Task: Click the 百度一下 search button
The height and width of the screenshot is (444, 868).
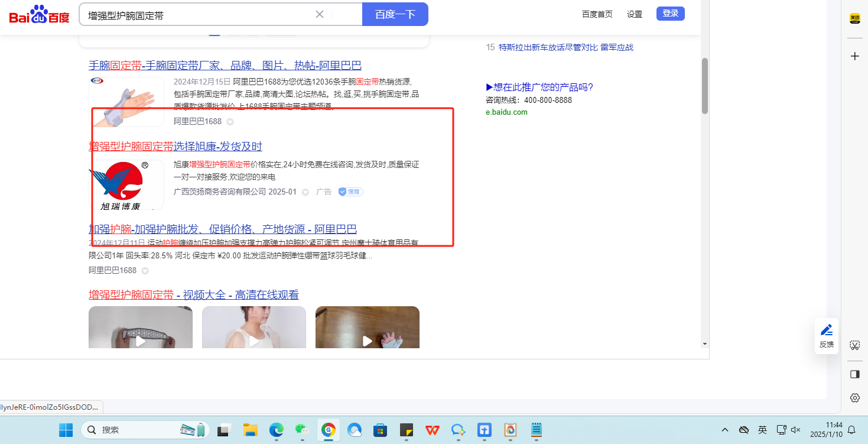Action: [x=395, y=14]
